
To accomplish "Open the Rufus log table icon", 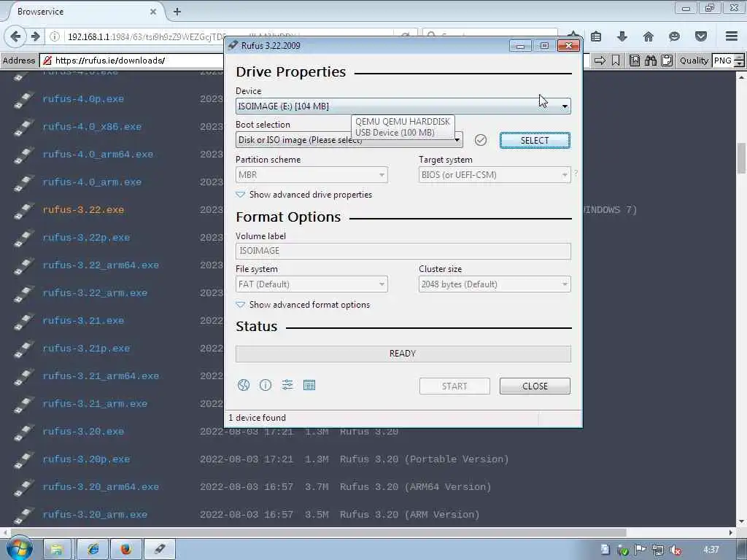I will (309, 385).
